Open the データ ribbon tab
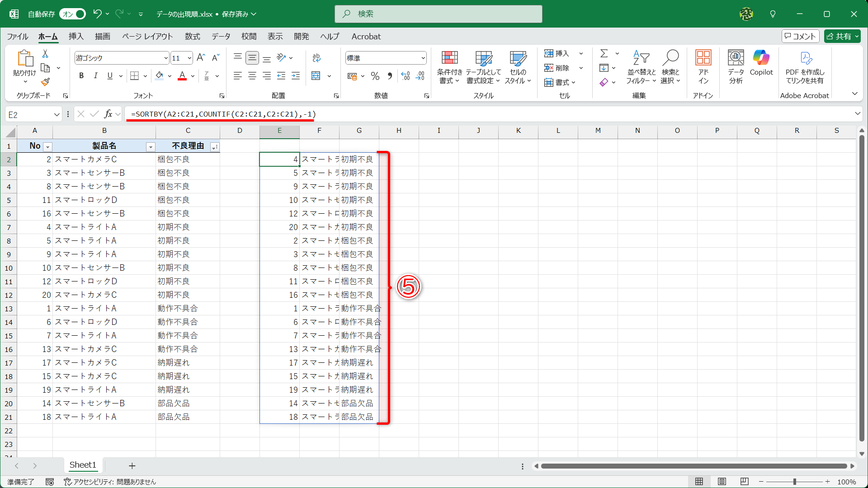This screenshot has height=488, width=868. (x=220, y=37)
